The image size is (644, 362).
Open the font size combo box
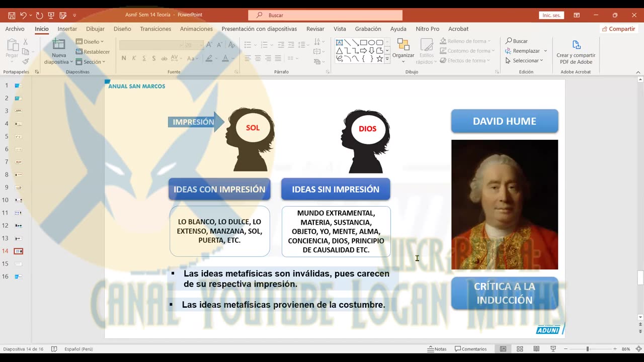coord(194,45)
